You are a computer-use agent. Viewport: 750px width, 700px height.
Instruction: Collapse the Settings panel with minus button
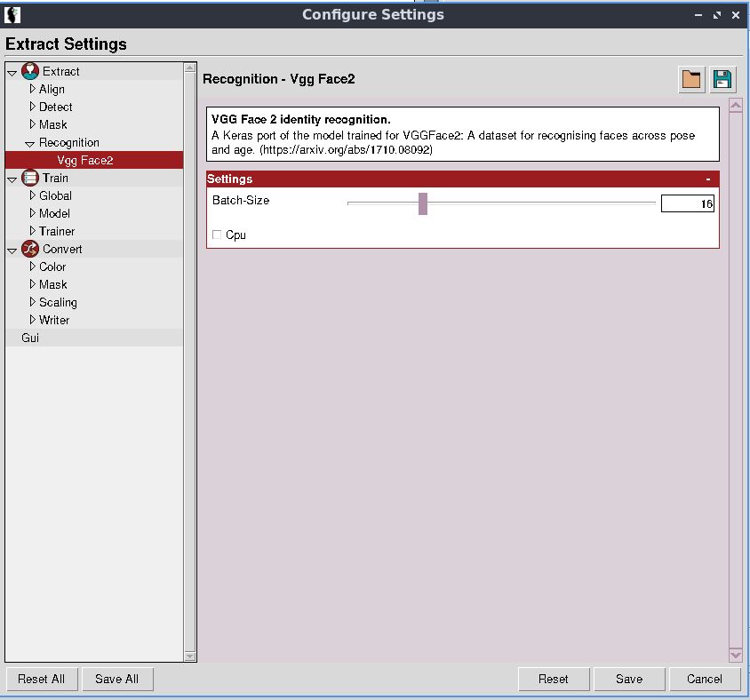(708, 179)
